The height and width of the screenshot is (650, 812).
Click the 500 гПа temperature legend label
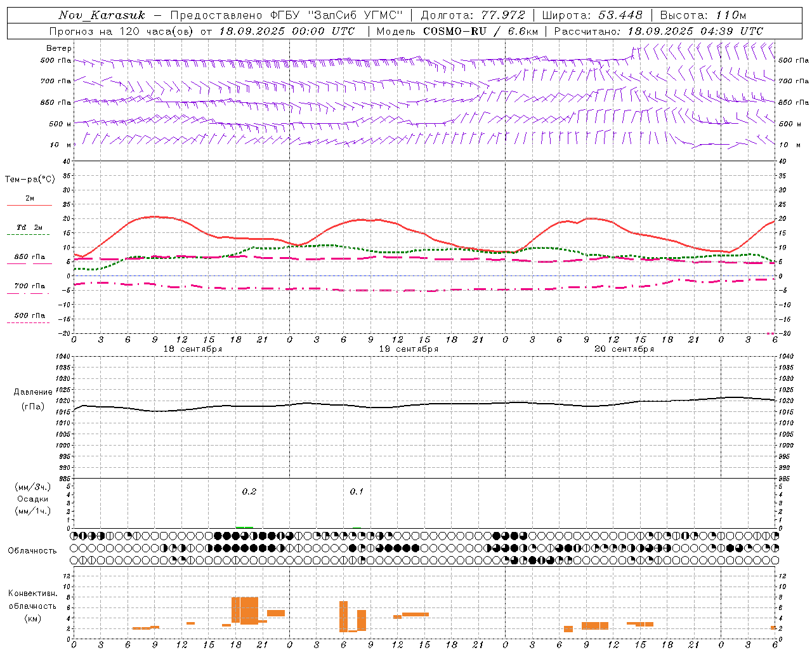(x=30, y=315)
